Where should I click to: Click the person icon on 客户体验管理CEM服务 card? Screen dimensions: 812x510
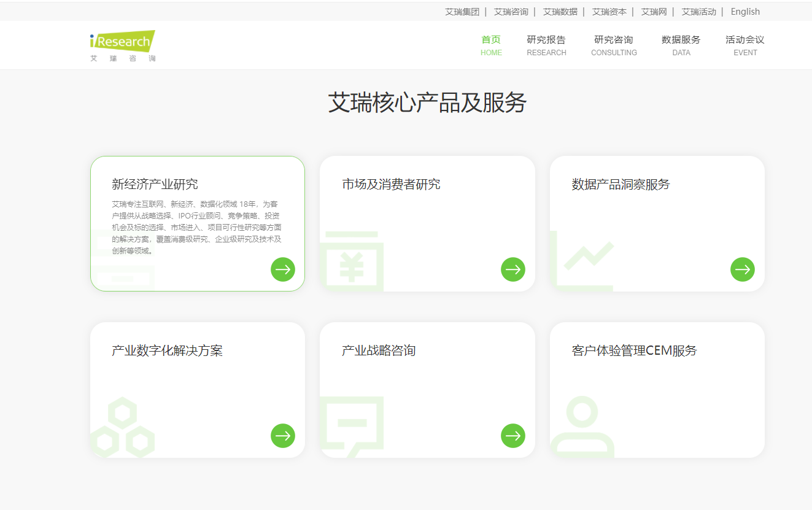(x=582, y=427)
